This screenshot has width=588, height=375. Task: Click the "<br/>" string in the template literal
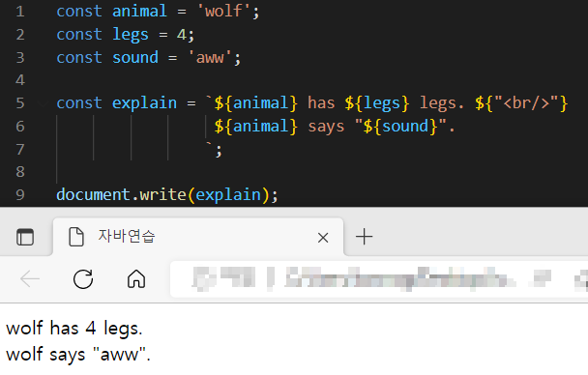[x=526, y=103]
